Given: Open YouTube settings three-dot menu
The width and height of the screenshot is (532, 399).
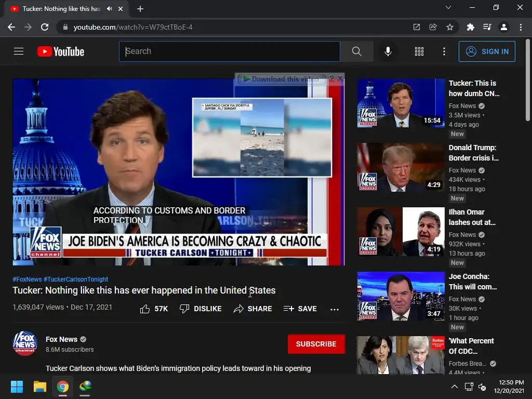Looking at the screenshot, I should [x=444, y=51].
